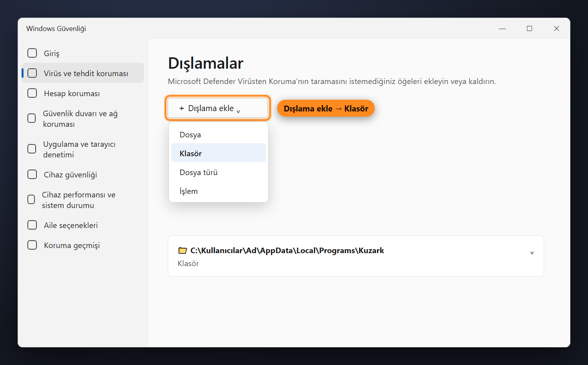Close the Windows Güvenliği window
Screen dimensions: 588x365
556,28
